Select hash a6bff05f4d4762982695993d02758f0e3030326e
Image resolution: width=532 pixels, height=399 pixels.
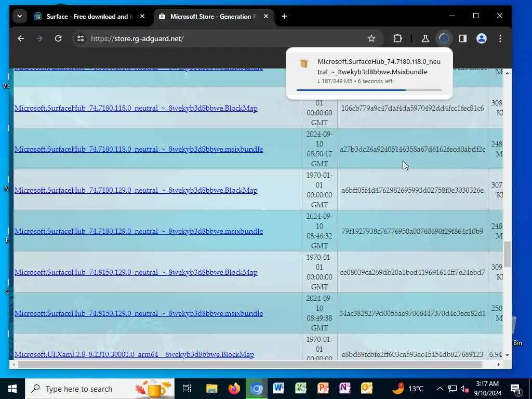tap(412, 190)
